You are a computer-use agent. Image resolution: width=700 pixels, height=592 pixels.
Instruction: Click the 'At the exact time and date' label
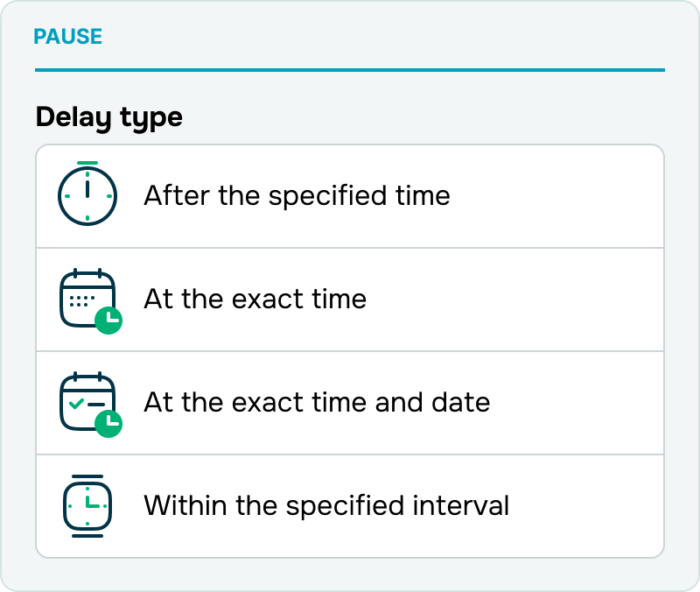(x=317, y=402)
